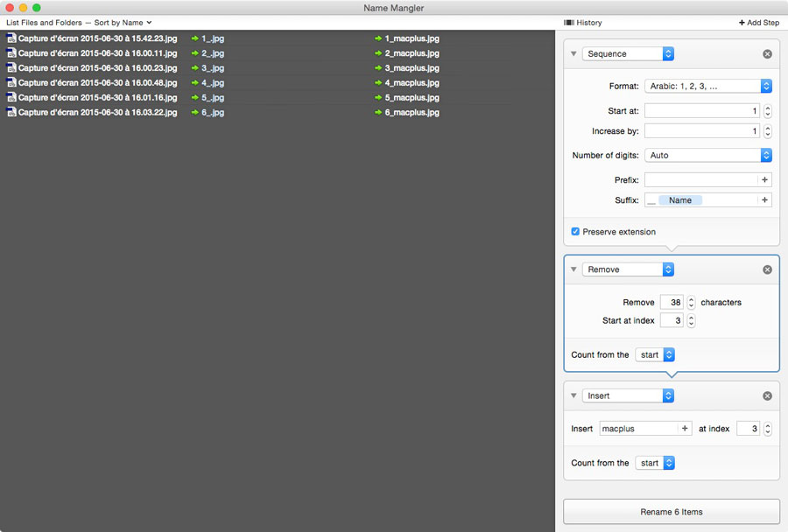Click the preview name 2_macplus.jpg
788x532 pixels.
click(x=412, y=53)
